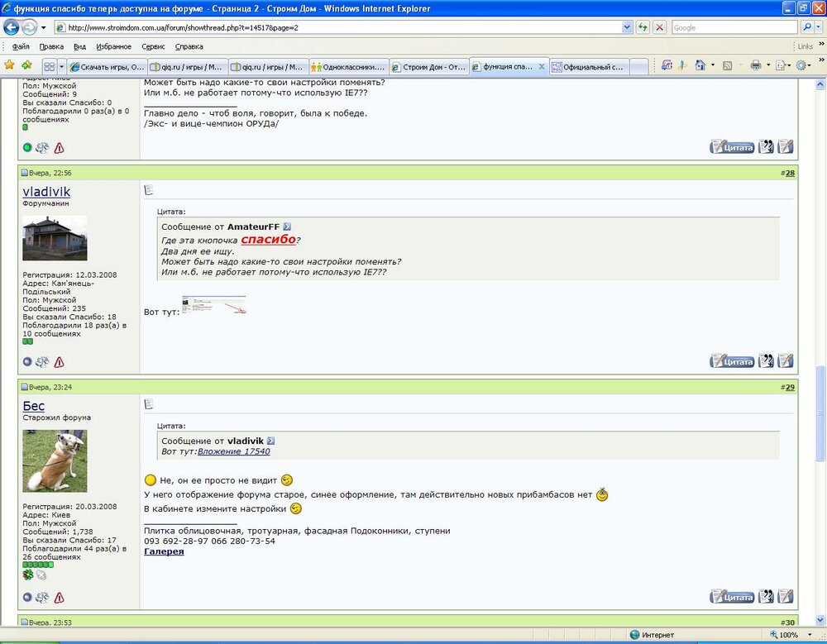Expand command bar overflow chevron
The width and height of the screenshot is (827, 644).
(x=820, y=62)
